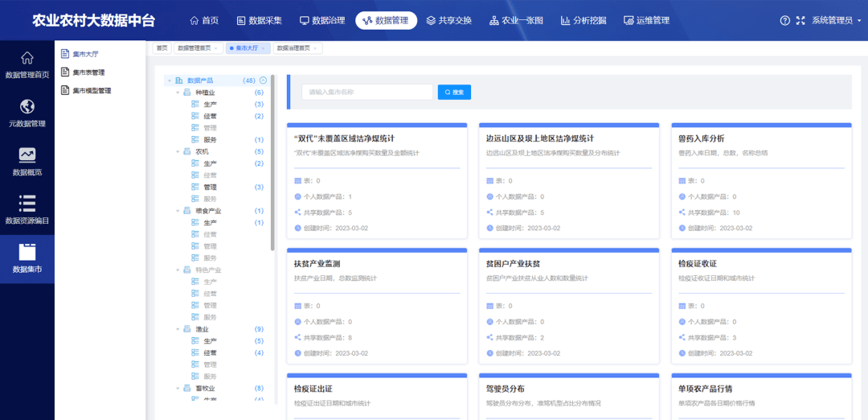Click person icon on 贫困户产业扶贫 card
This screenshot has width=868, height=420.
[490, 321]
